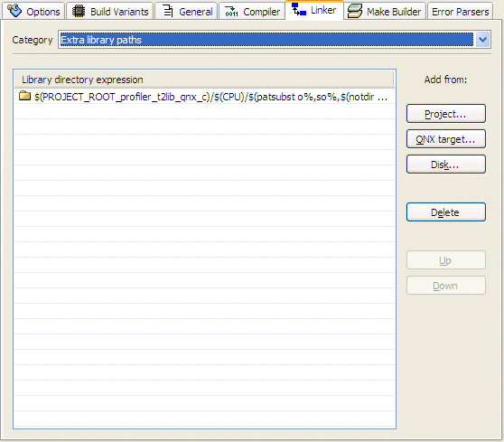Viewport: 504px width, 442px height.
Task: Click the Delete button
Action: [x=446, y=212]
